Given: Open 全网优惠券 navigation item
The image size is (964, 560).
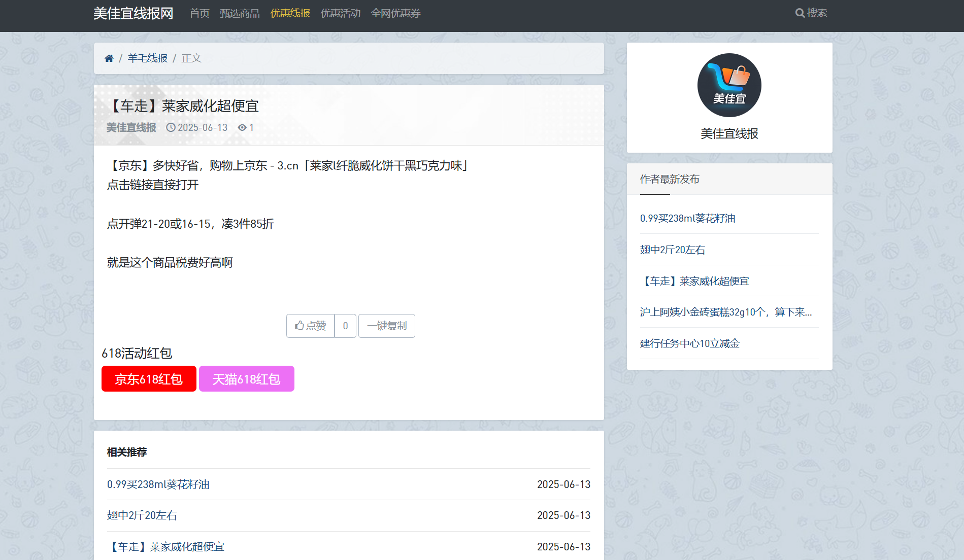Looking at the screenshot, I should [395, 13].
